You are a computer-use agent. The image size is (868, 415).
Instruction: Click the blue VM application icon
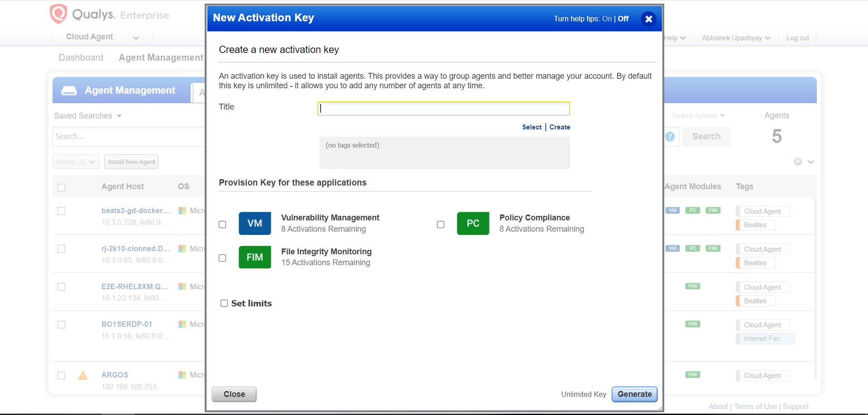254,223
